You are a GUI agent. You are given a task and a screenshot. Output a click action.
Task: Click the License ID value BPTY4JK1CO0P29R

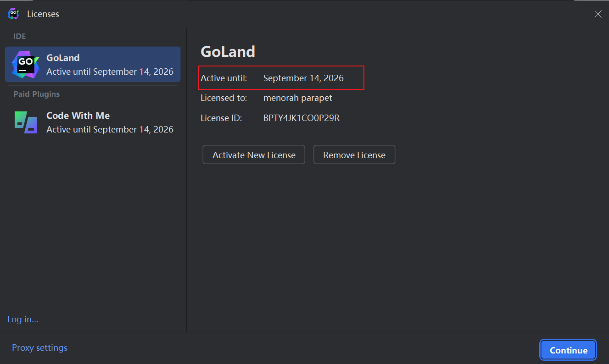(302, 118)
